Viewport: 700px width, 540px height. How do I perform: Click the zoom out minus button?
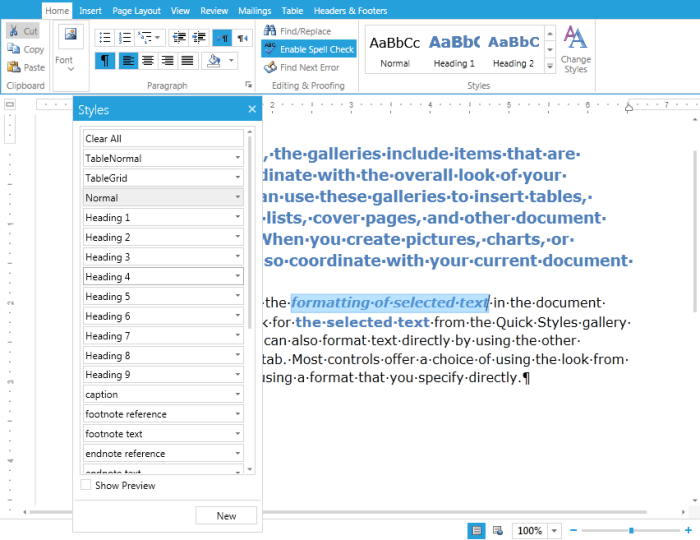pyautogui.click(x=573, y=530)
